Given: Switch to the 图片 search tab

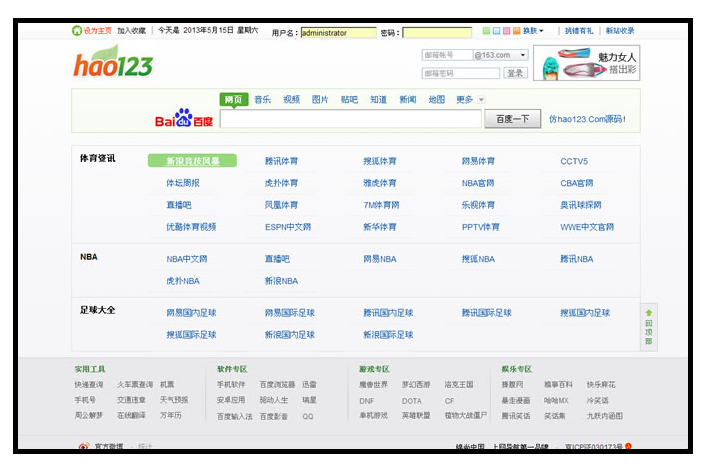Looking at the screenshot, I should click(x=320, y=99).
